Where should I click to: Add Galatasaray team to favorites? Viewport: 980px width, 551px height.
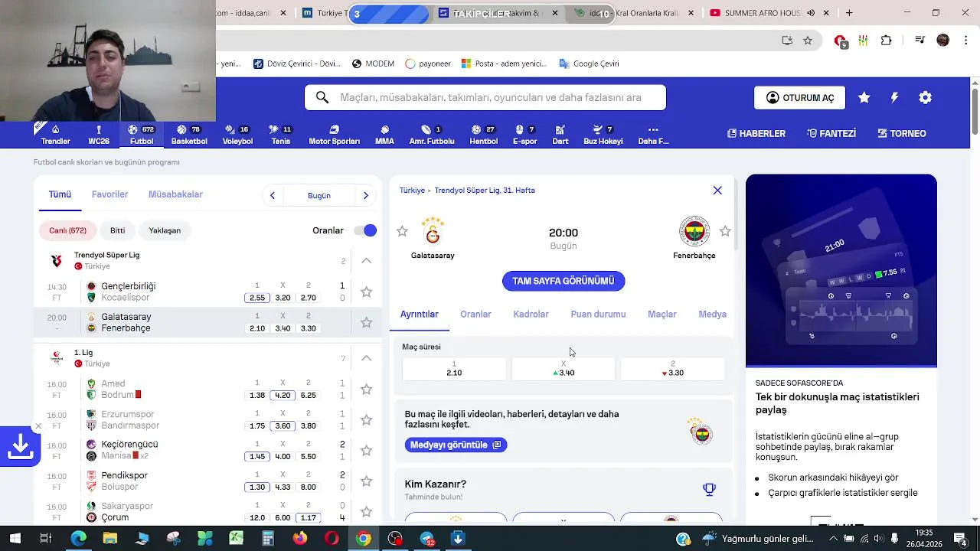[x=402, y=231]
